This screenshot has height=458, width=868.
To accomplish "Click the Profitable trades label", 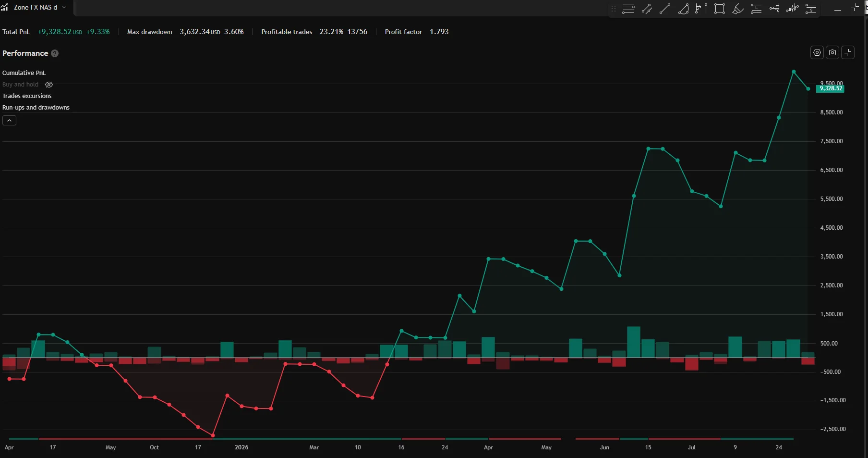I will pos(287,32).
